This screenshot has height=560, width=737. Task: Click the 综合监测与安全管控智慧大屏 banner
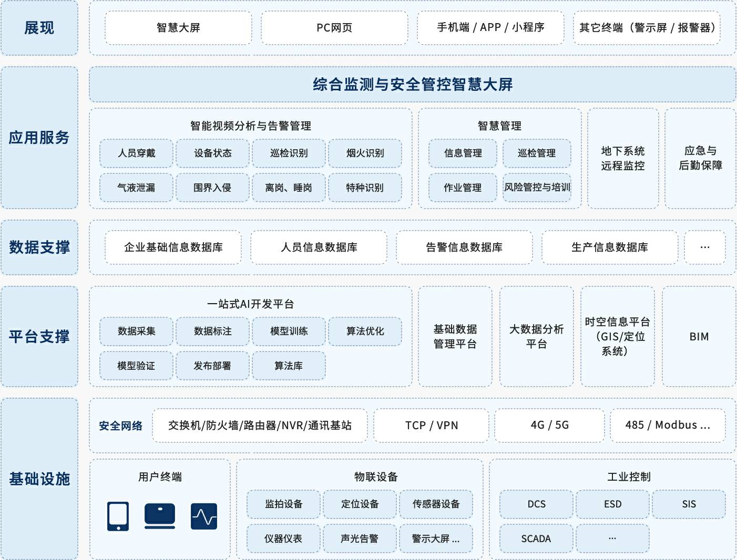point(412,85)
